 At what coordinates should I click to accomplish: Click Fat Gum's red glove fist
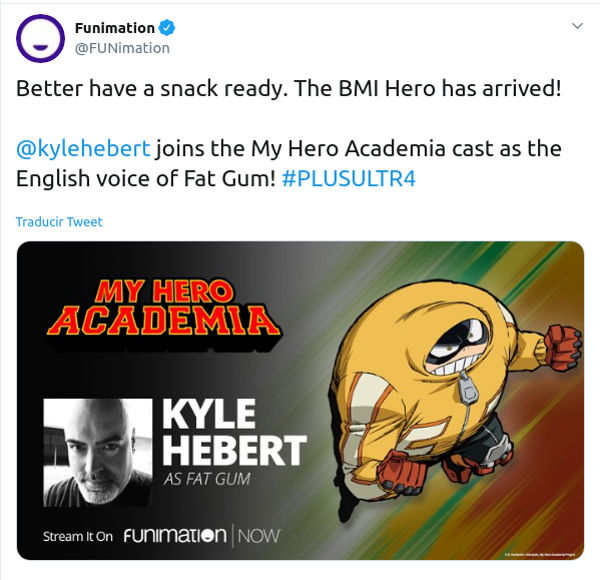(563, 347)
